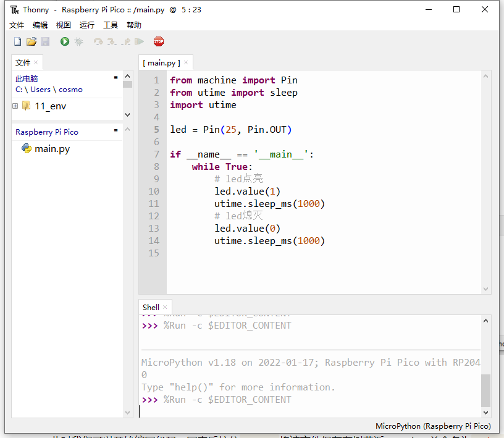Open the Raspberry Pi Pico pane options menu
The width and height of the screenshot is (504, 438).
tap(115, 130)
